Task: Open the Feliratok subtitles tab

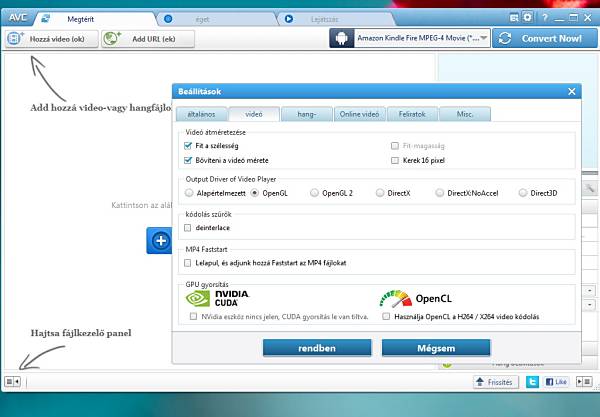Action: pyautogui.click(x=412, y=114)
